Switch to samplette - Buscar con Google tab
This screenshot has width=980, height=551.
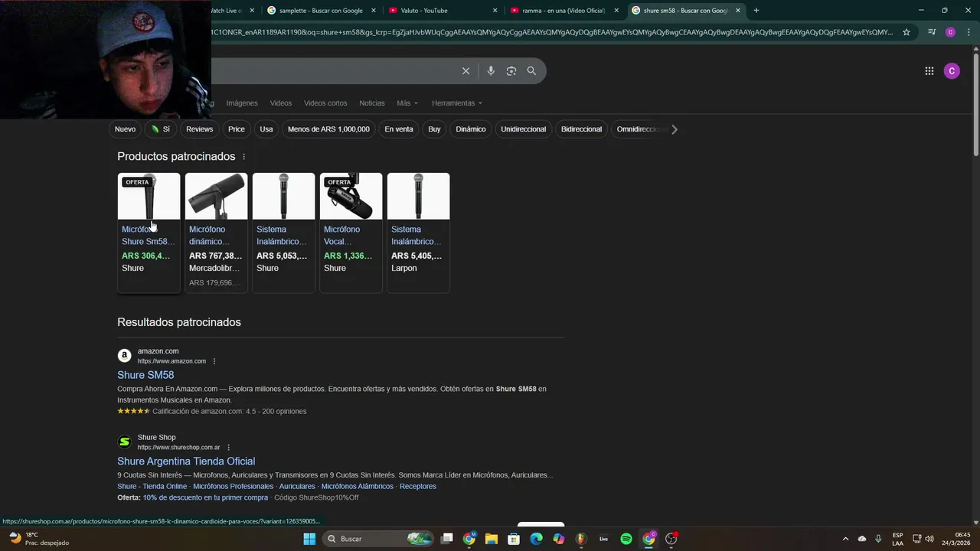coord(321,11)
